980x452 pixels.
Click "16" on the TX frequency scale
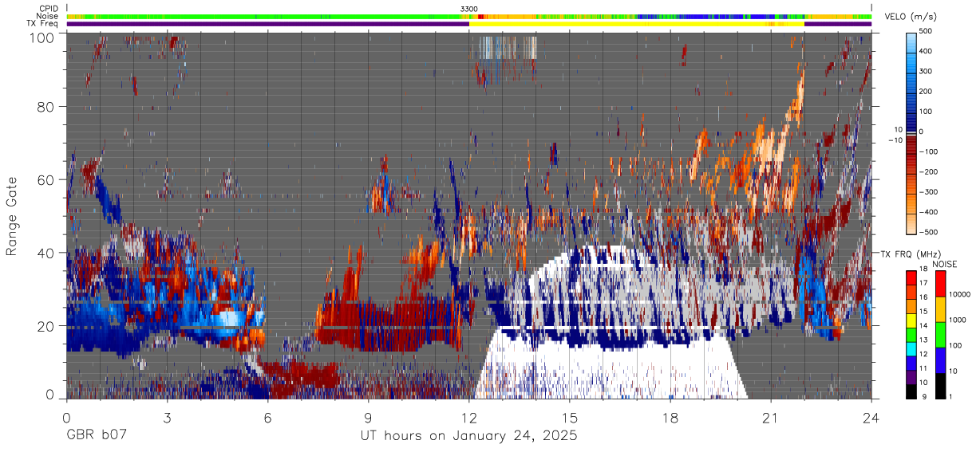coord(925,297)
